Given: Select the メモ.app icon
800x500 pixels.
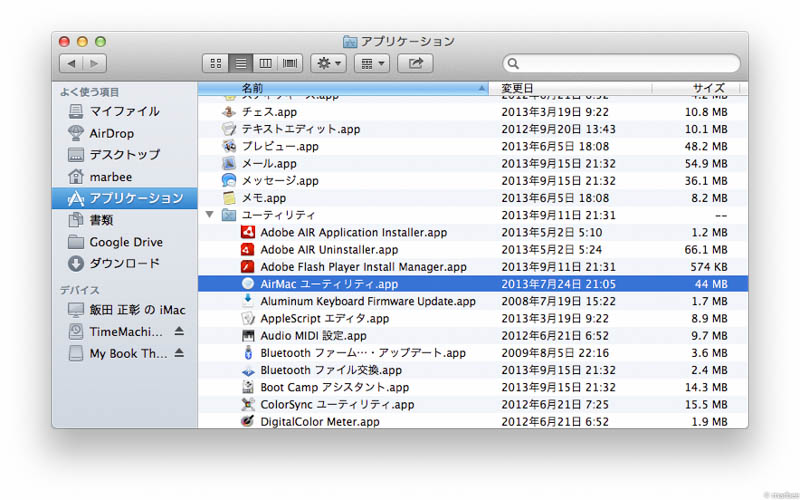Looking at the screenshot, I should (x=229, y=197).
